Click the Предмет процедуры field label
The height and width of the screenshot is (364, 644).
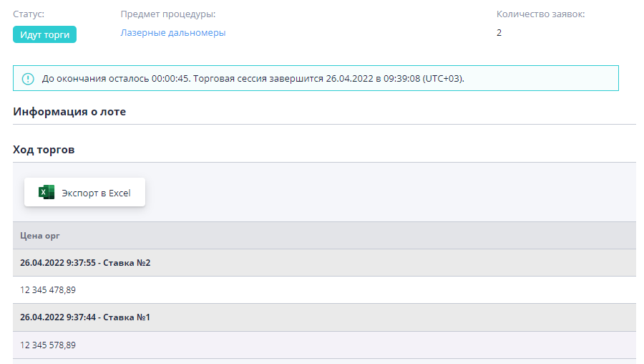[x=168, y=14]
